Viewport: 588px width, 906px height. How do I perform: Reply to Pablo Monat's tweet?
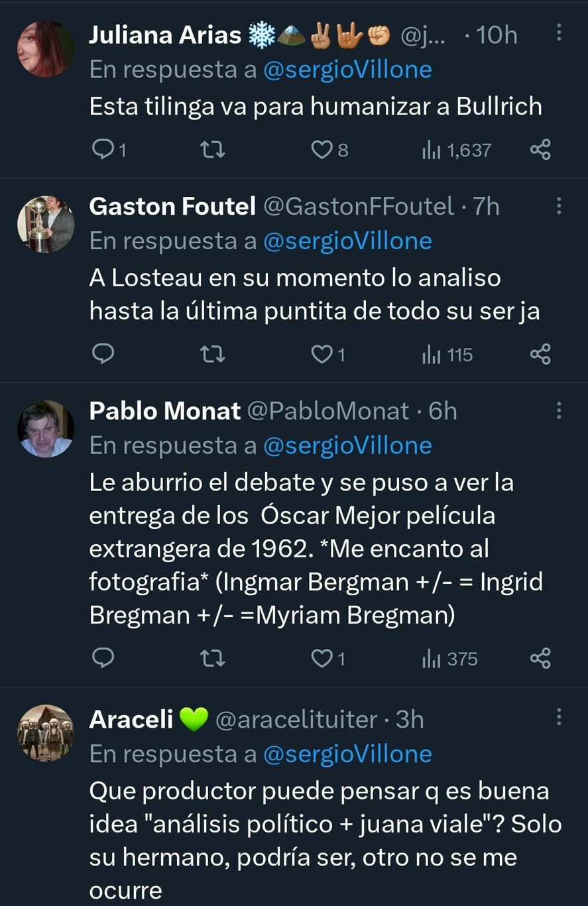[x=103, y=658]
